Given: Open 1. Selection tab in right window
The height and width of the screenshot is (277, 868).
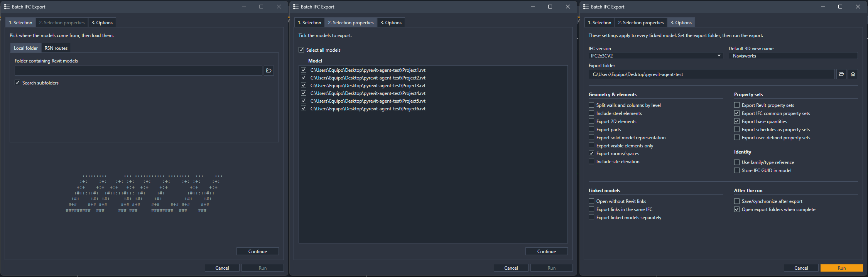Looking at the screenshot, I should coord(599,22).
